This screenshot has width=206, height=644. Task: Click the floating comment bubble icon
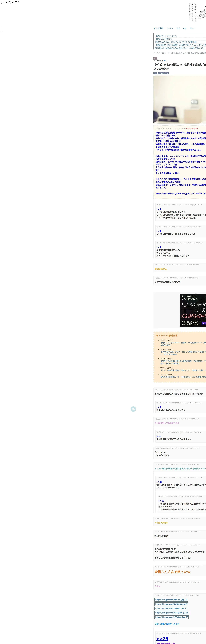(133, 409)
